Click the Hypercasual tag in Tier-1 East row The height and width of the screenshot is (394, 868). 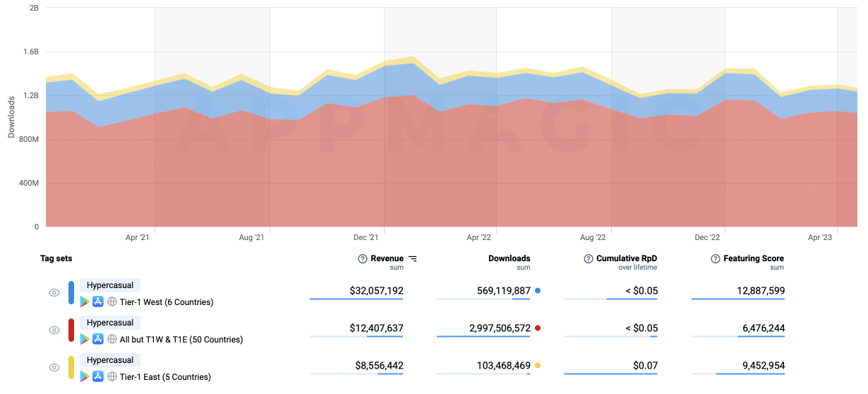point(110,360)
